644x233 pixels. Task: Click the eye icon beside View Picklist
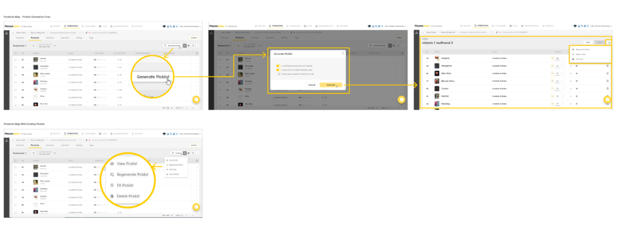[112, 163]
